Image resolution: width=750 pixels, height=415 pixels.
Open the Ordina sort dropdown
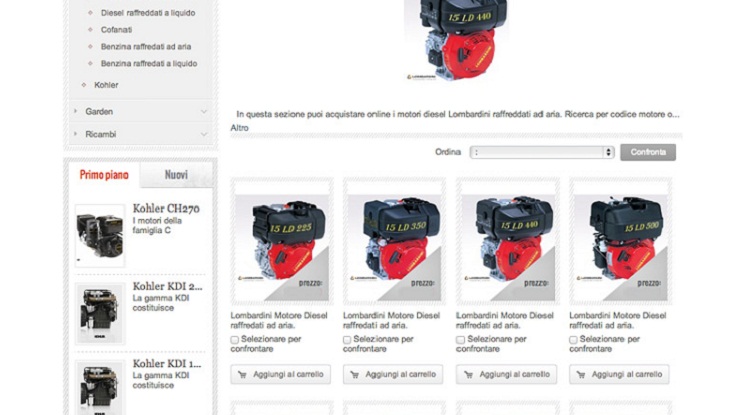[542, 152]
